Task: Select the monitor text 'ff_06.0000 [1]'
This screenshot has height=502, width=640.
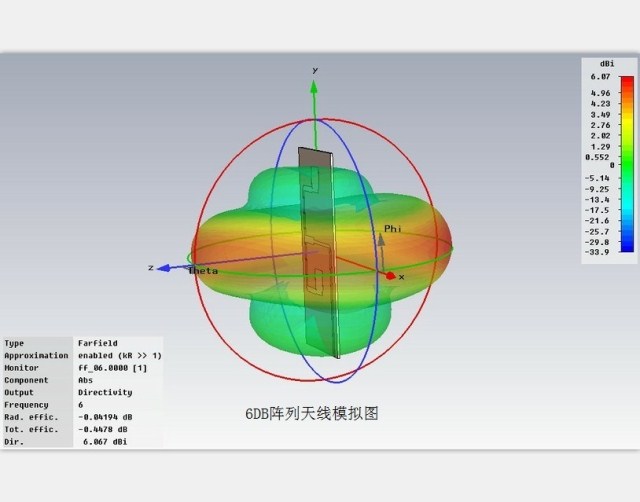Action: (112, 368)
